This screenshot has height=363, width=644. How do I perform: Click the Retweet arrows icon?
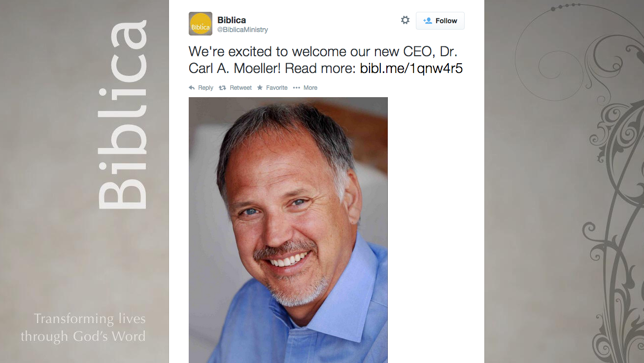pos(222,88)
